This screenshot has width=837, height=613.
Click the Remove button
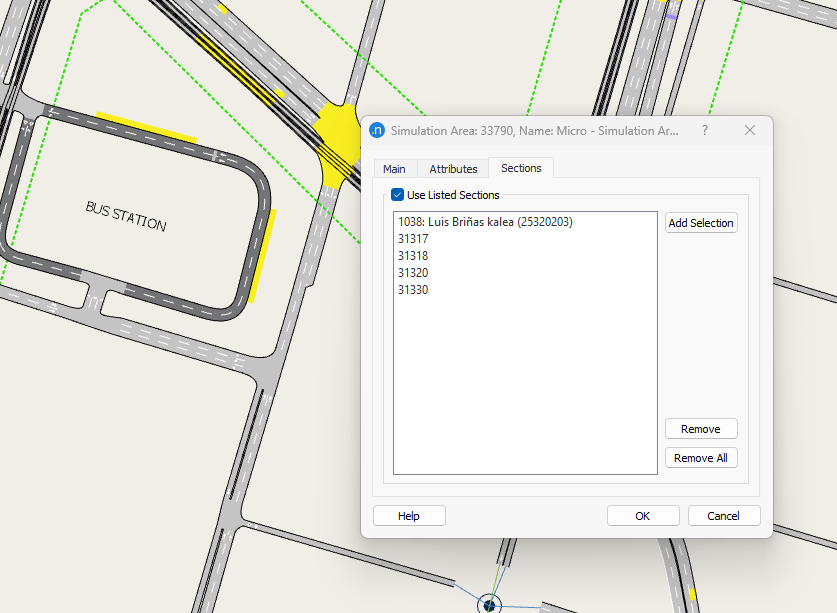pos(700,428)
